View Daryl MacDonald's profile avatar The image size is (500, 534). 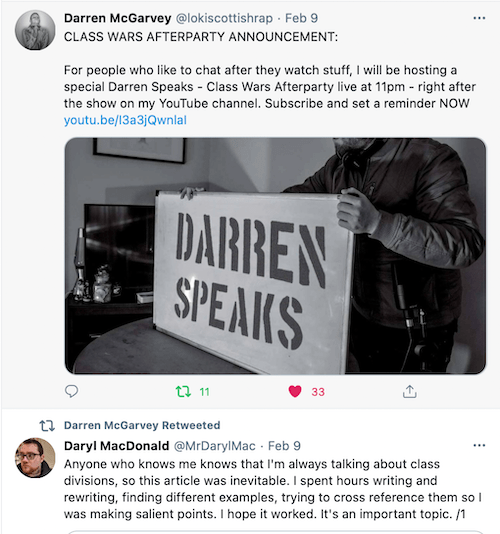(x=35, y=458)
